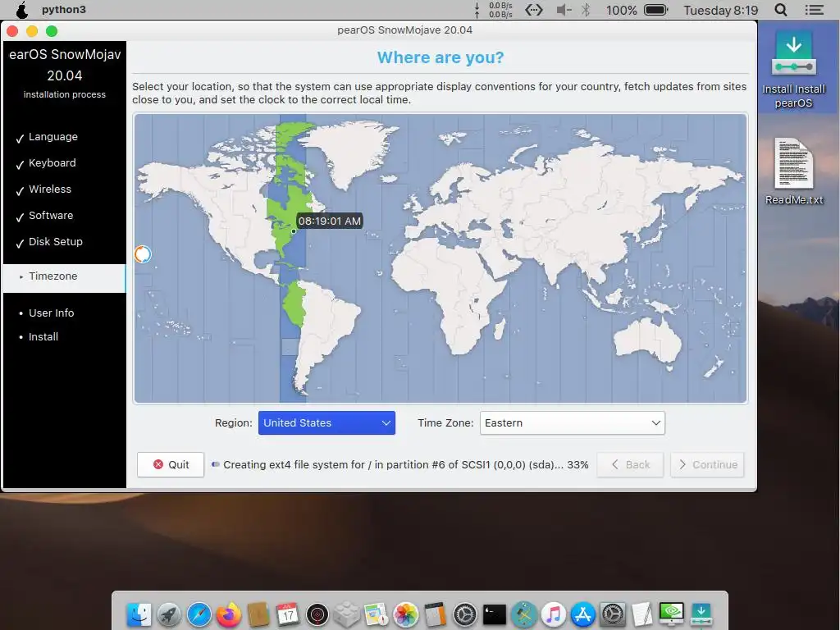Click the pearOS SnowMojave 20.04 title bar
This screenshot has width=840, height=630.
coord(405,30)
